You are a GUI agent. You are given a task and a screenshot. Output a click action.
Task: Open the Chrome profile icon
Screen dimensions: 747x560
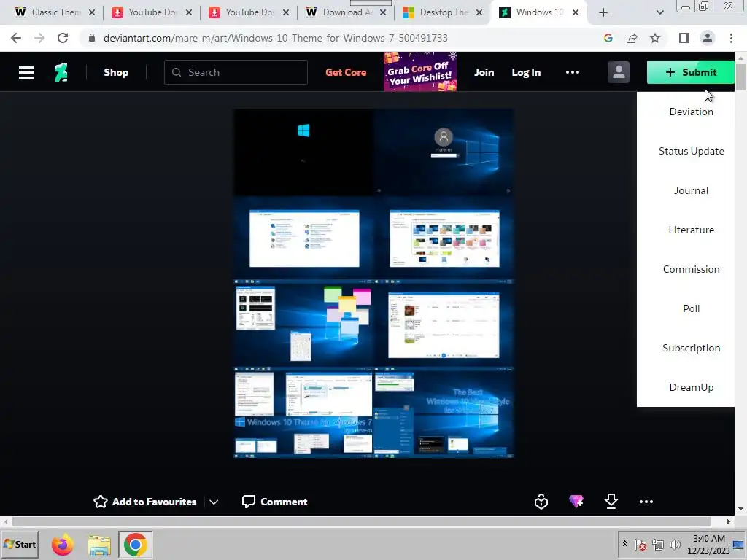708,38
